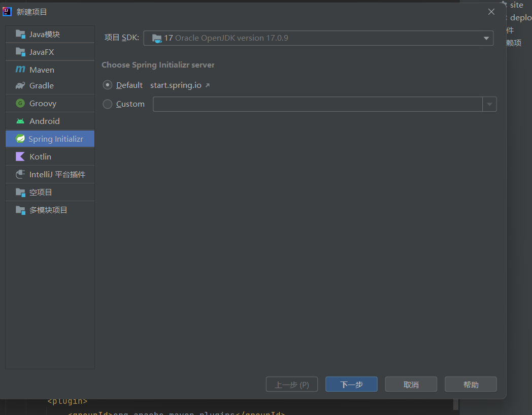Click the "Custom" radio label text
This screenshot has width=532, height=415.
[x=130, y=104]
